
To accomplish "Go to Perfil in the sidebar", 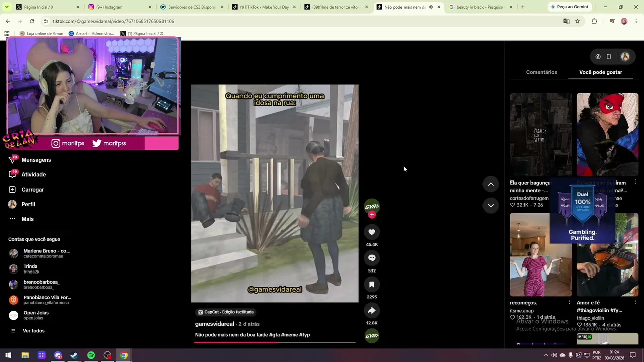I will pos(28,204).
